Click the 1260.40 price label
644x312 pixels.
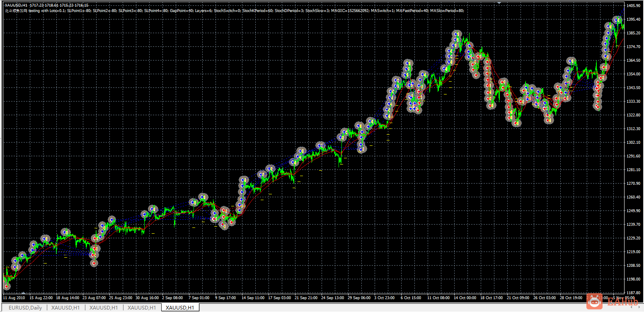[x=634, y=197]
